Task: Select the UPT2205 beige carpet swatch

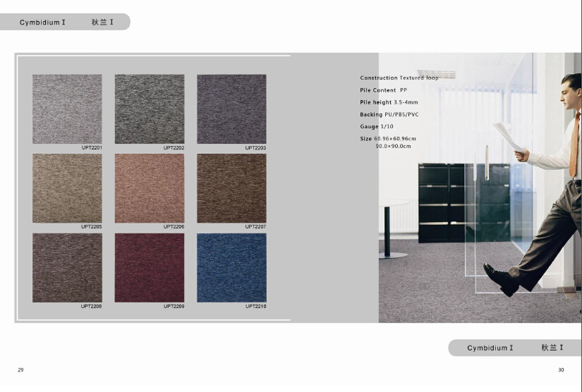Action: point(67,188)
